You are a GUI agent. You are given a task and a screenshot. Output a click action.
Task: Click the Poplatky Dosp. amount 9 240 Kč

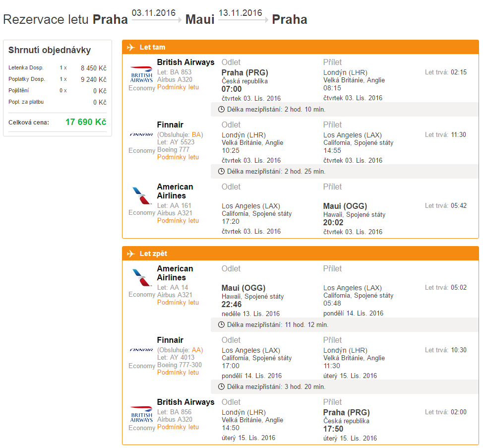pyautogui.click(x=94, y=79)
